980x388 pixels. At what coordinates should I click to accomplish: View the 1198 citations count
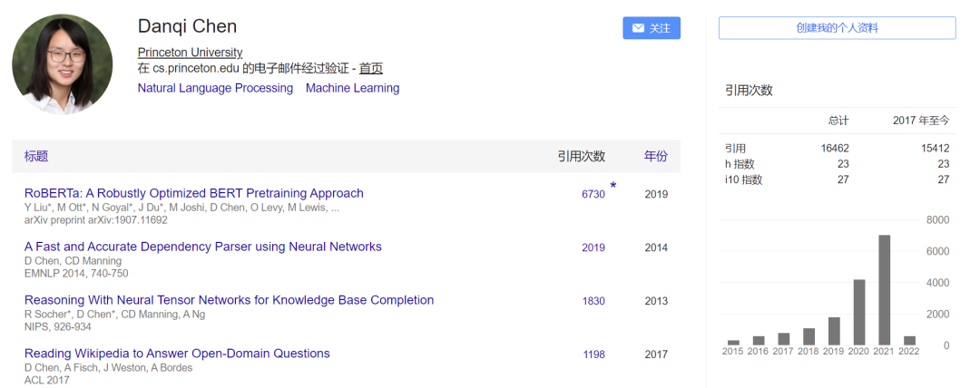(x=593, y=354)
